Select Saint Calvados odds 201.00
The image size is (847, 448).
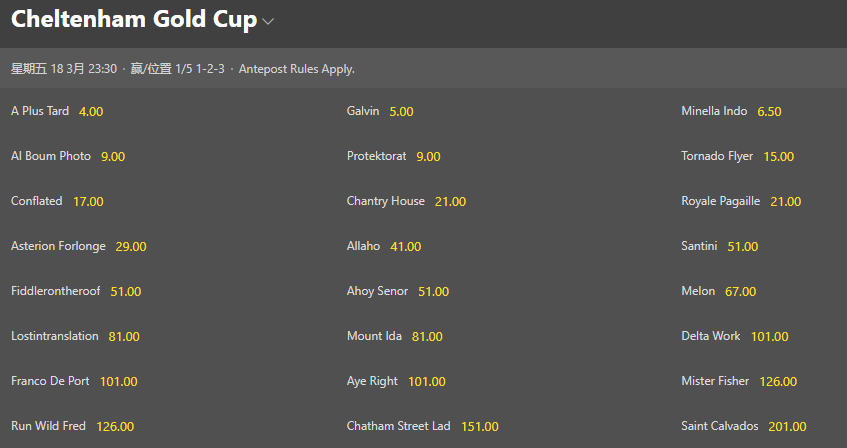pyautogui.click(x=787, y=426)
